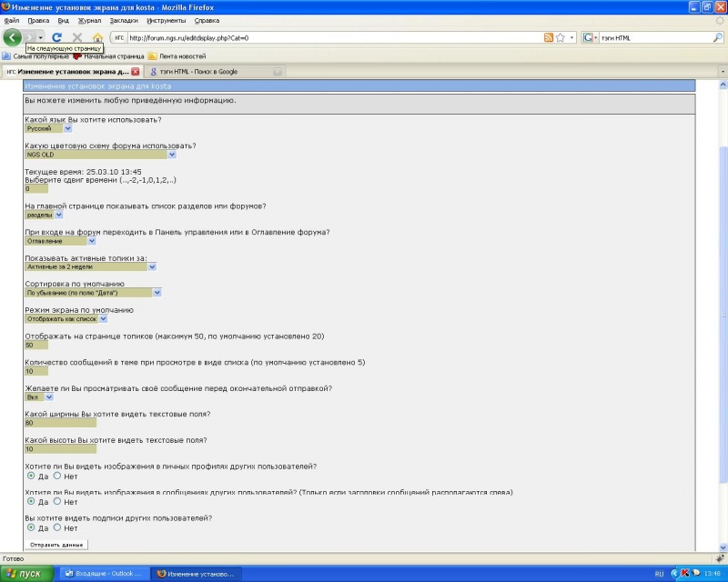Select 'Нет' for images in other users' messages
Viewport: 728px width, 582px height.
(57, 501)
